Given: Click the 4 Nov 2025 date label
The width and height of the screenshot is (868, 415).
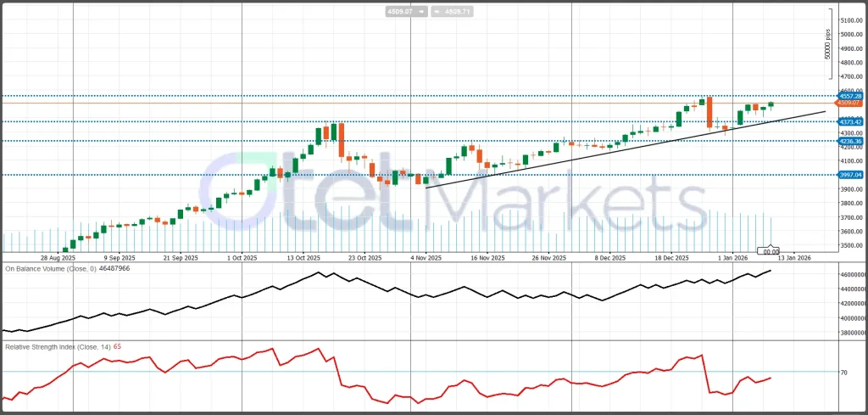Looking at the screenshot, I should point(426,256).
